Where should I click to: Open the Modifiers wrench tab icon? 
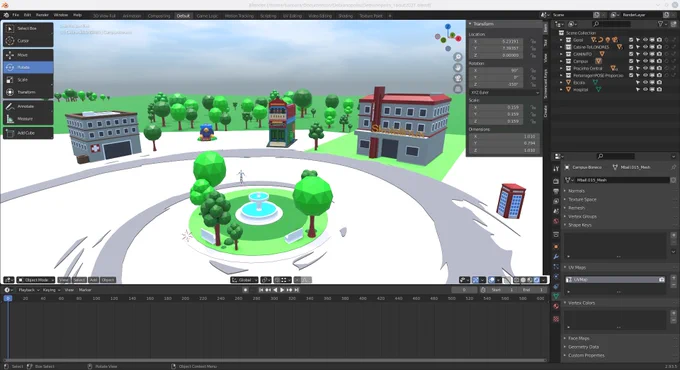tap(556, 257)
